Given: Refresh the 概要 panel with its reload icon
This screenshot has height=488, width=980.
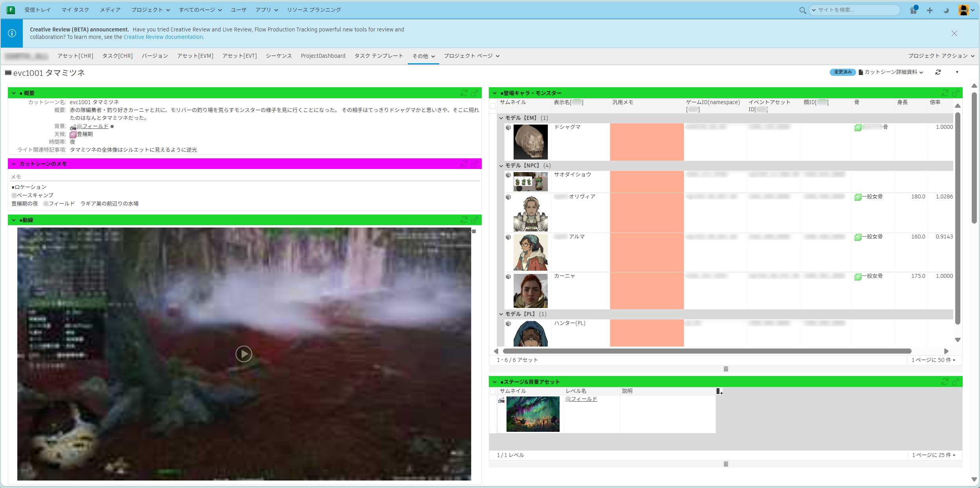Looking at the screenshot, I should pyautogui.click(x=464, y=93).
